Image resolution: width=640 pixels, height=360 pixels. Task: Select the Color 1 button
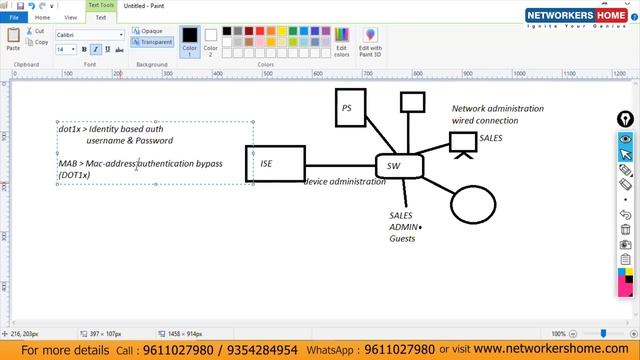[x=190, y=42]
